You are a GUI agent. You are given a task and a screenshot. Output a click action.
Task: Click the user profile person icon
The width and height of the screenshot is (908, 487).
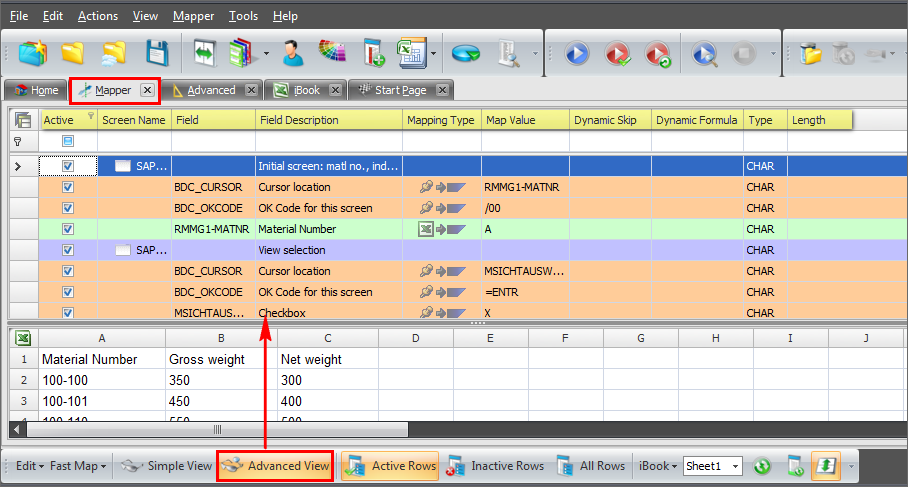(x=293, y=53)
